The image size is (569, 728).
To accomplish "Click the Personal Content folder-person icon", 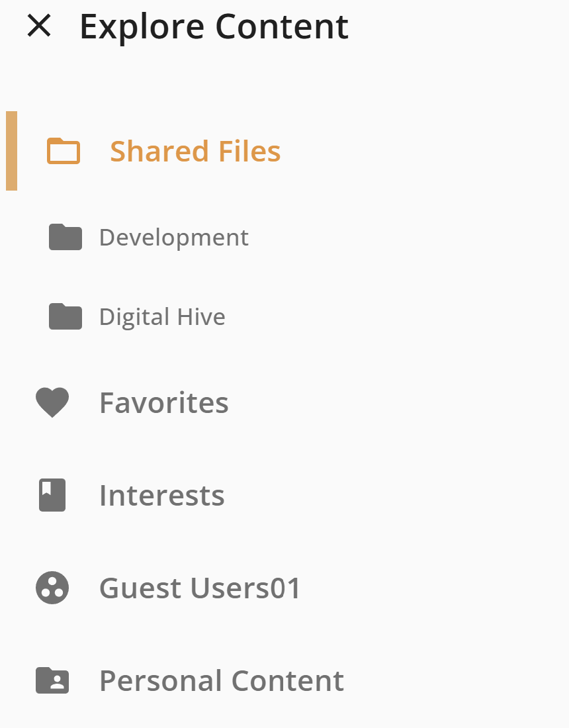I will tap(52, 680).
